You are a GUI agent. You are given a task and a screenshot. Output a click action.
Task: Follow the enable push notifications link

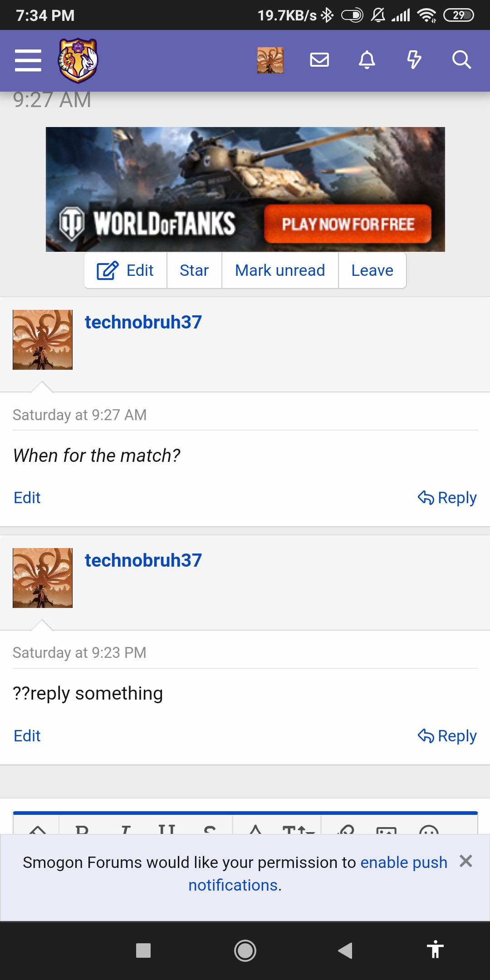(318, 874)
